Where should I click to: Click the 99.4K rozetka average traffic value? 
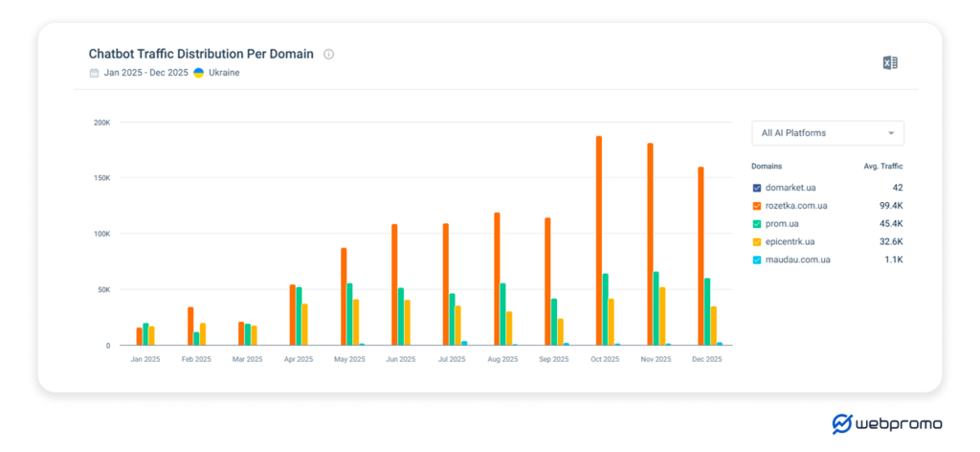click(891, 206)
